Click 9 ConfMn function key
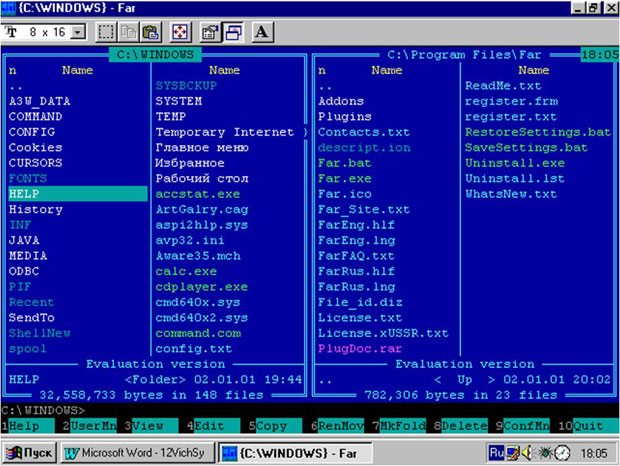The width and height of the screenshot is (620, 466). click(523, 426)
